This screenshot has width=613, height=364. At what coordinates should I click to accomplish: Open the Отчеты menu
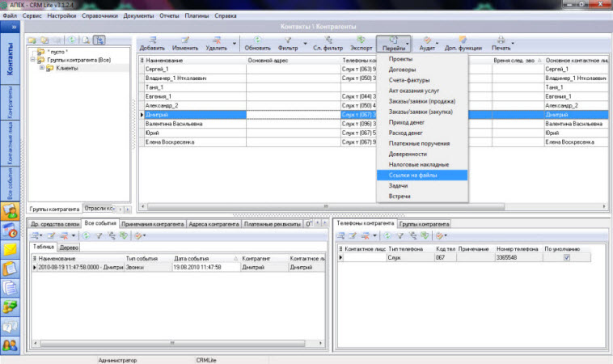(169, 16)
